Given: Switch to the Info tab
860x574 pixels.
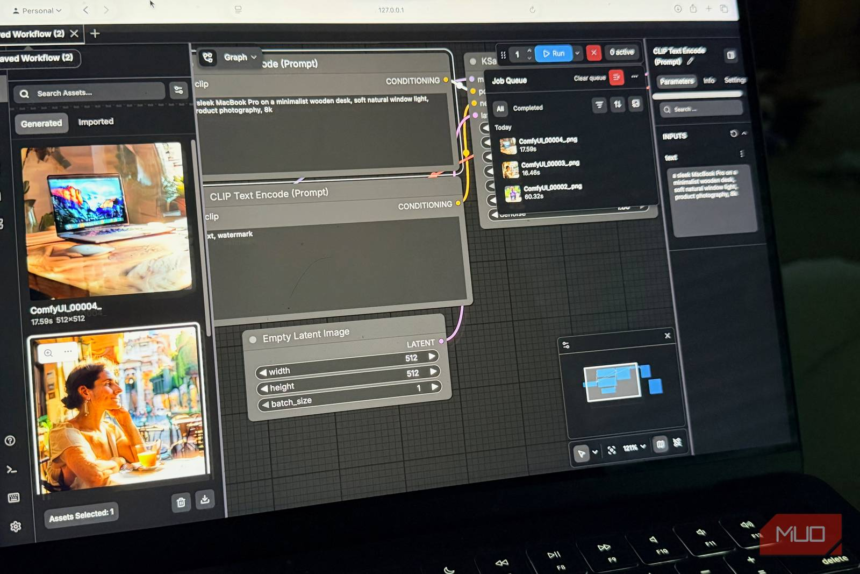Looking at the screenshot, I should [709, 80].
